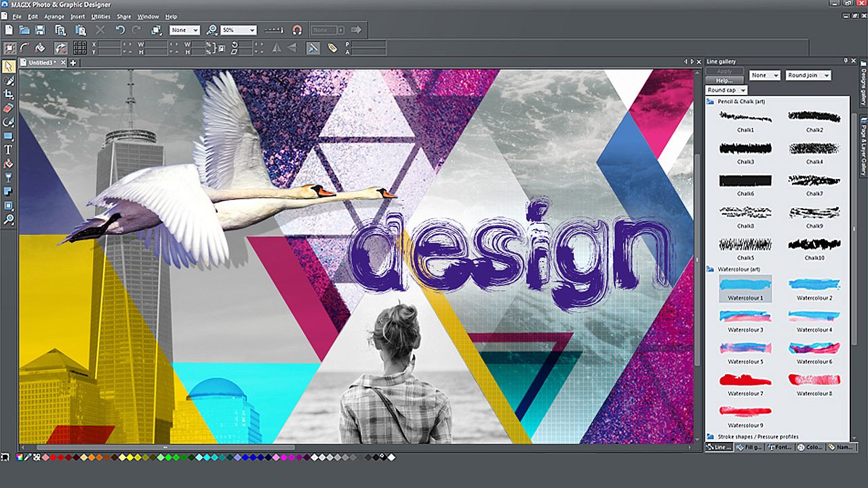Select the Transparency glass tool

point(9,178)
